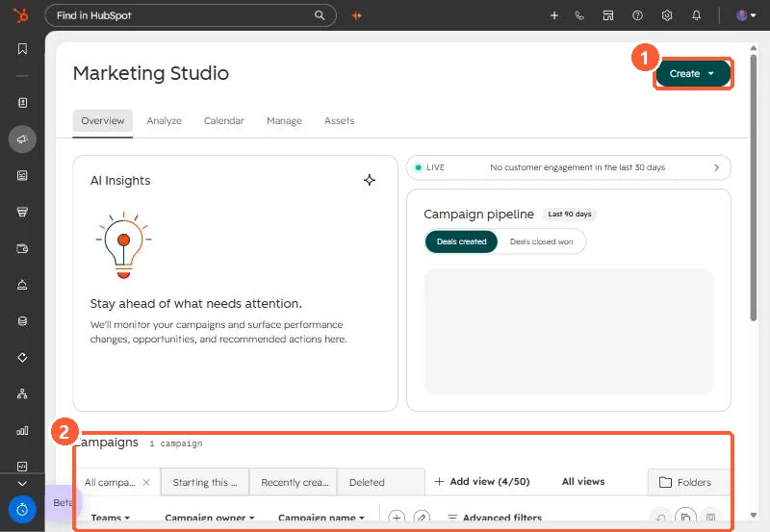Open the Commerce wallet icon in sidebar
The image size is (770, 532).
(x=22, y=248)
